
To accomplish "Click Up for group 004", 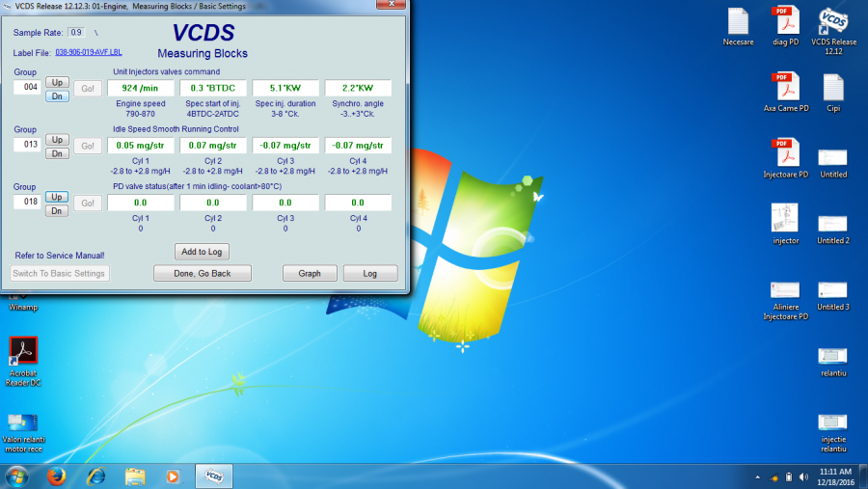I will [x=57, y=83].
